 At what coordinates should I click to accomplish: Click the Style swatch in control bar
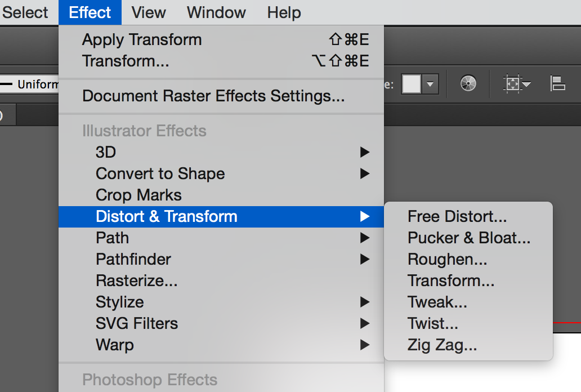pos(412,84)
